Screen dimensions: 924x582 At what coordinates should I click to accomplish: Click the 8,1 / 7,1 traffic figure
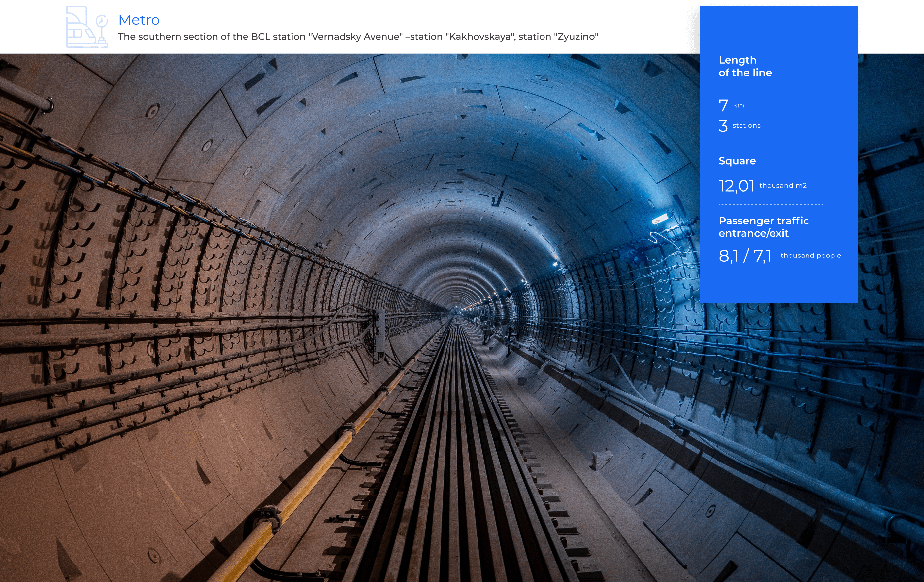click(x=745, y=256)
